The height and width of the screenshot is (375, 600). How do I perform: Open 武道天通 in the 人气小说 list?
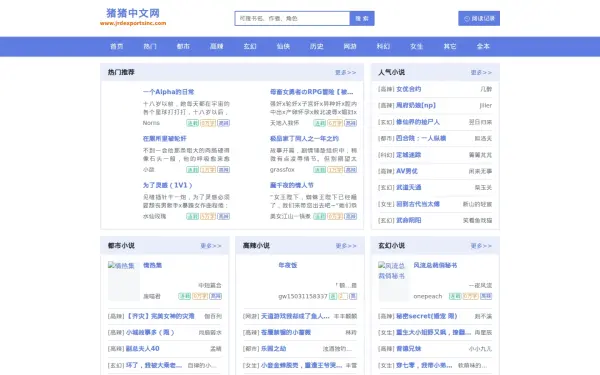tap(409, 188)
